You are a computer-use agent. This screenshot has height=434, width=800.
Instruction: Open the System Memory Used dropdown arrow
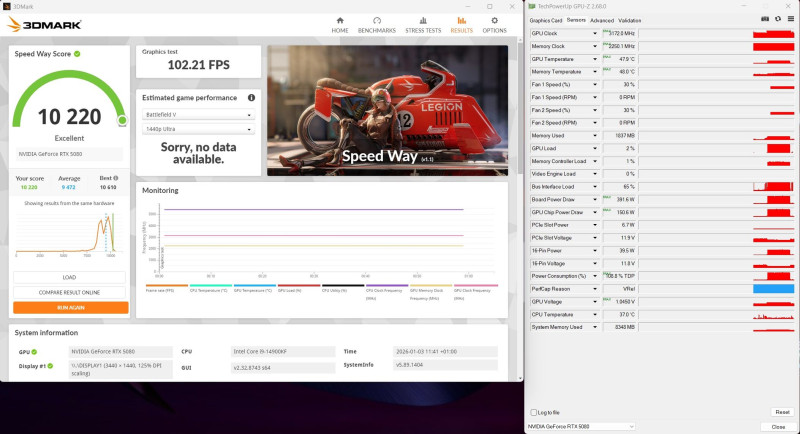click(x=594, y=327)
